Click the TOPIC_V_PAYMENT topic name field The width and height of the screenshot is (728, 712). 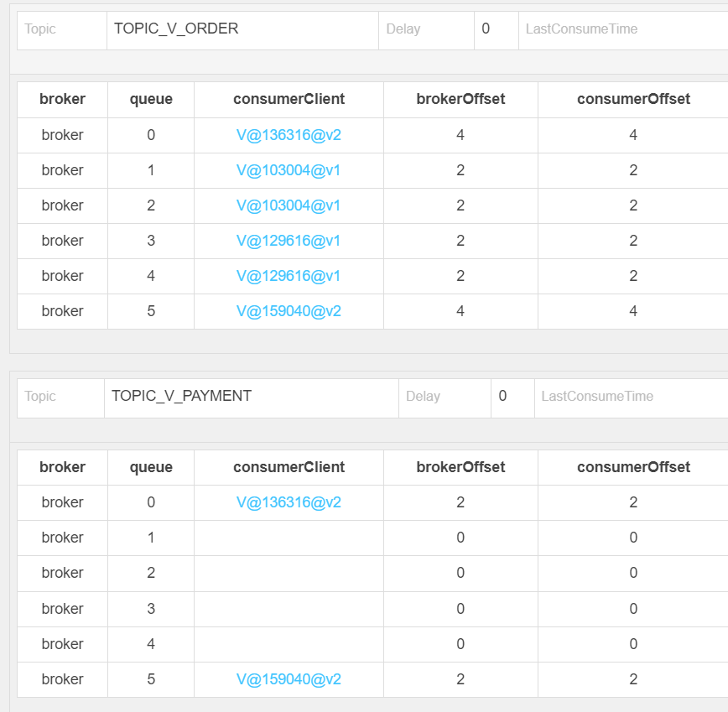pos(252,398)
